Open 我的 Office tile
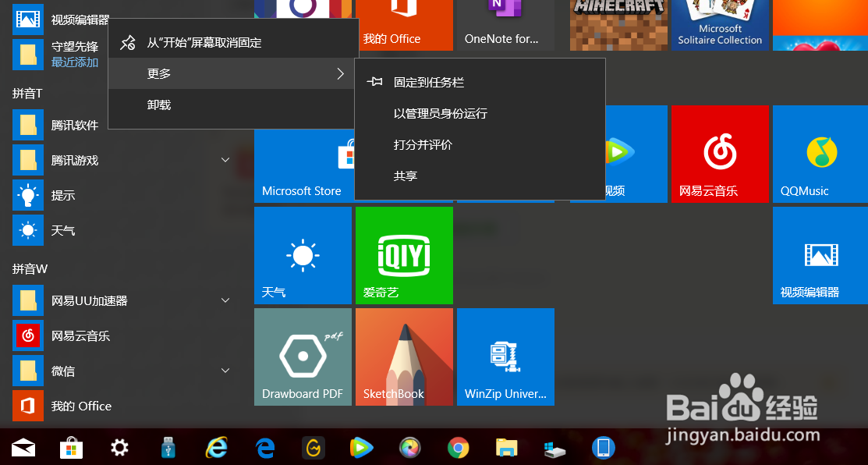868x465 pixels. point(404,26)
